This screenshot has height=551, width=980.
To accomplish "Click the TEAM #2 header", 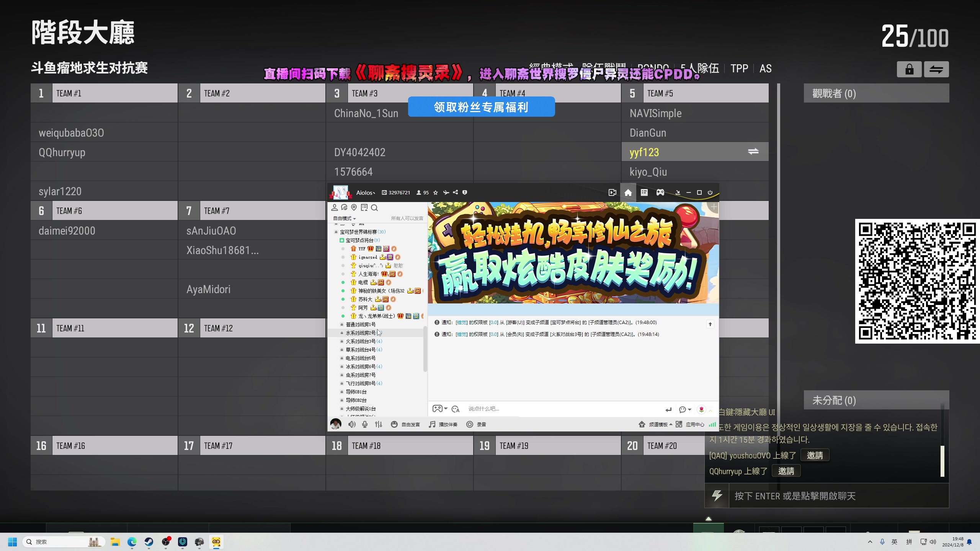I will 252,93.
